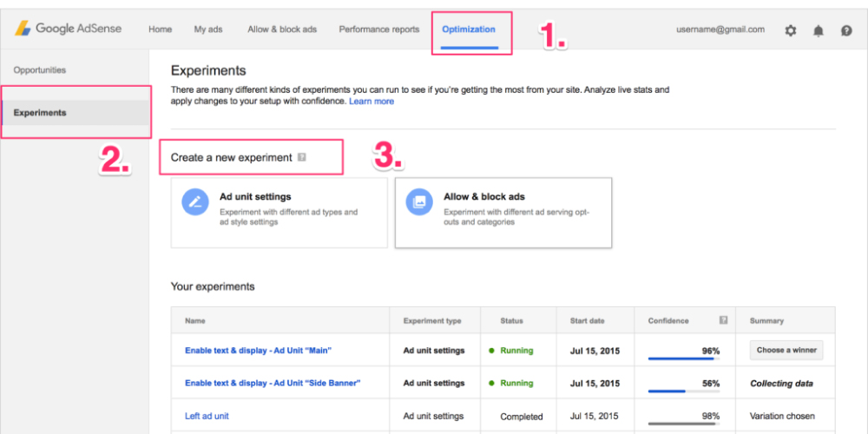Image resolution: width=868 pixels, height=434 pixels.
Task: Click the help question mark icon
Action: point(846,30)
